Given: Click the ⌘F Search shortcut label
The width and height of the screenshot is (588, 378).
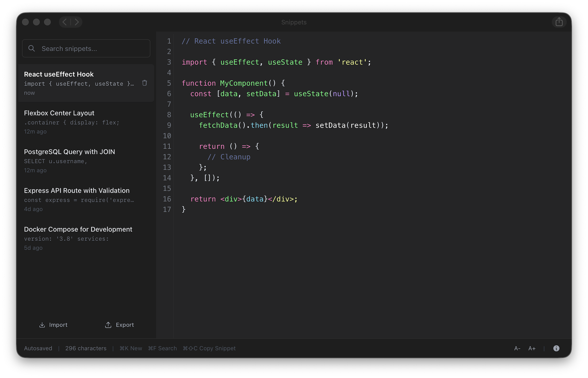Looking at the screenshot, I should (162, 348).
